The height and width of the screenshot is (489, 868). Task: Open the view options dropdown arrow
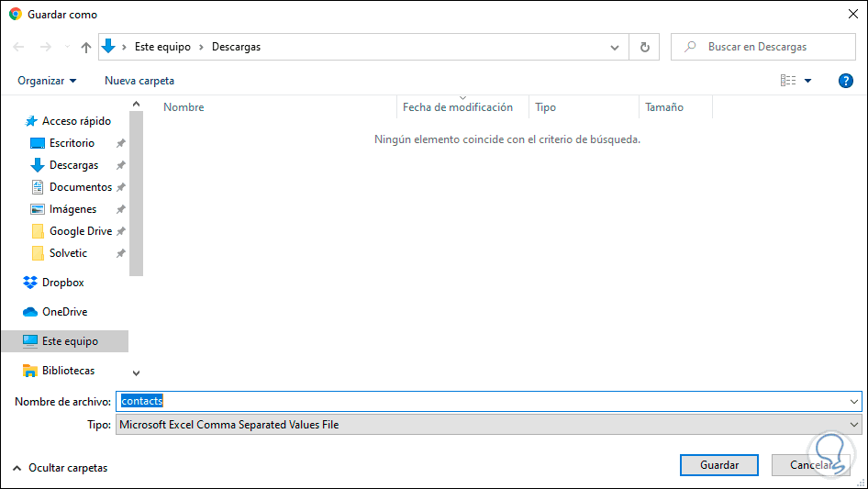pos(807,81)
